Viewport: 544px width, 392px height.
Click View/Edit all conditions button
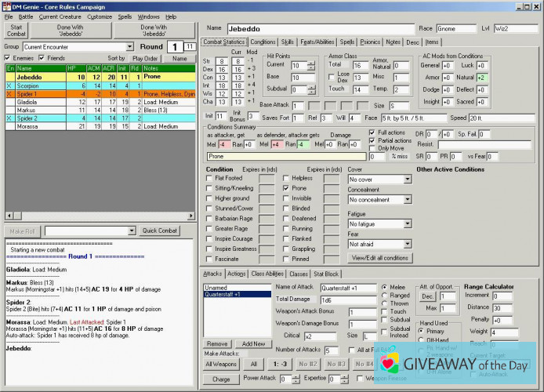coord(380,258)
